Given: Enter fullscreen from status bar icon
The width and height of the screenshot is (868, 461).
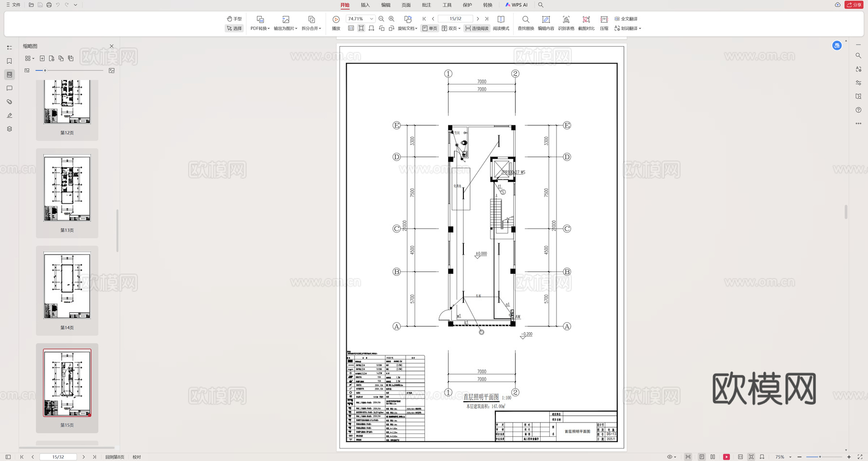Looking at the screenshot, I should (x=860, y=457).
